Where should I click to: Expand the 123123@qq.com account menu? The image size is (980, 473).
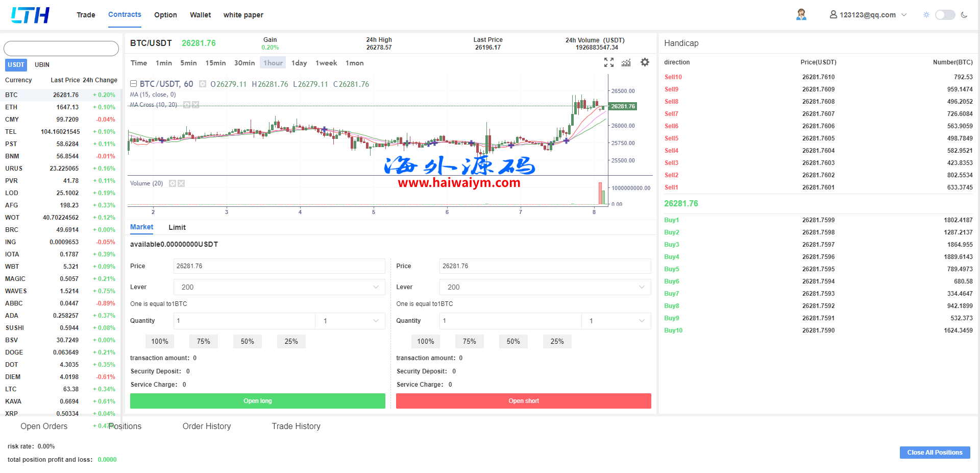pos(868,15)
